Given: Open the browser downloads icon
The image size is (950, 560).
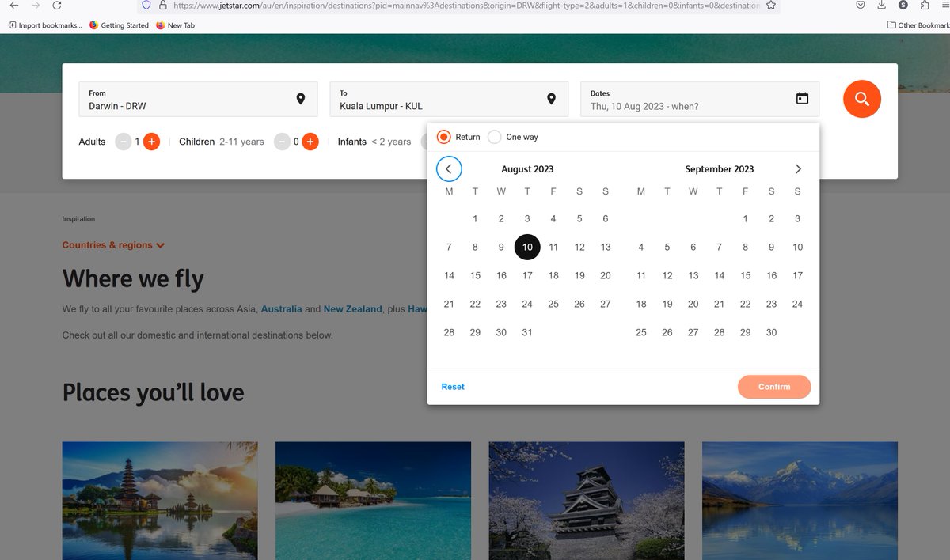Looking at the screenshot, I should [x=881, y=5].
